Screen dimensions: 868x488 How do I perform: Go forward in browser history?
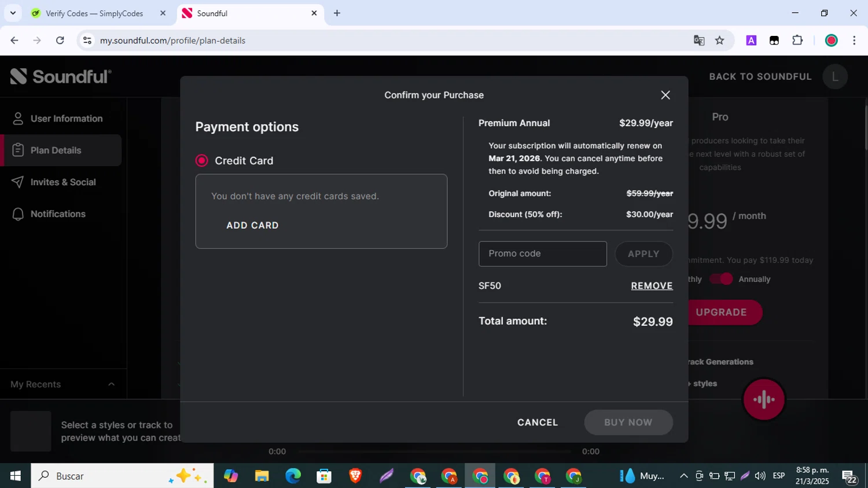(37, 41)
